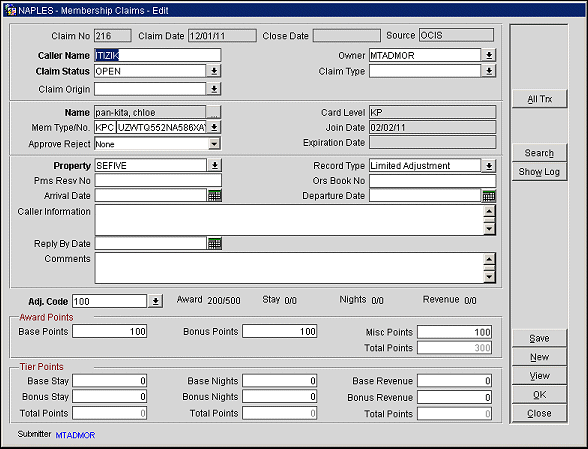The height and width of the screenshot is (449, 588).
Task: Click the MTADMOR submitter link
Action: click(x=75, y=435)
